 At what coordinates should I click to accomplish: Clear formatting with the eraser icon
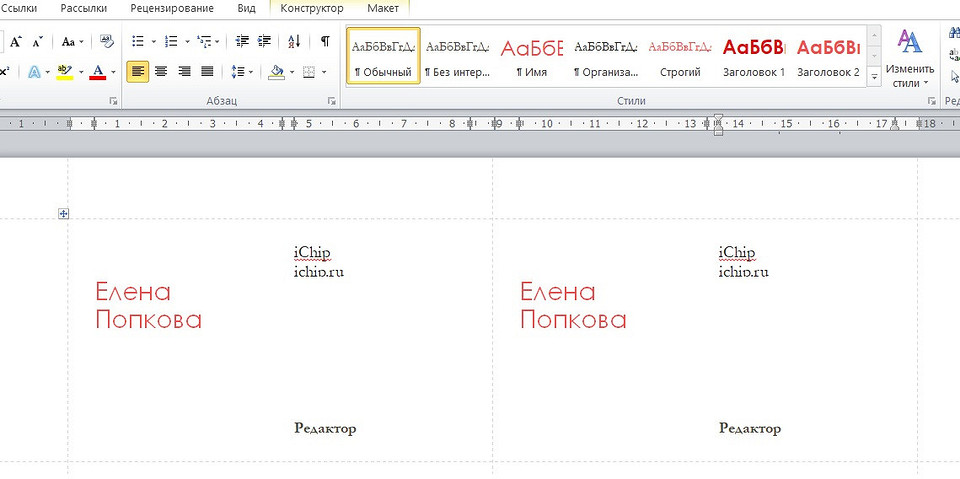[107, 42]
